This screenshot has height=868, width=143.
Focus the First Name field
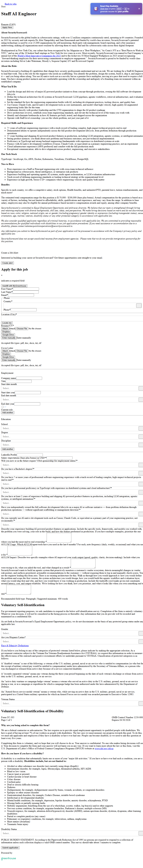(x=26, y=289)
